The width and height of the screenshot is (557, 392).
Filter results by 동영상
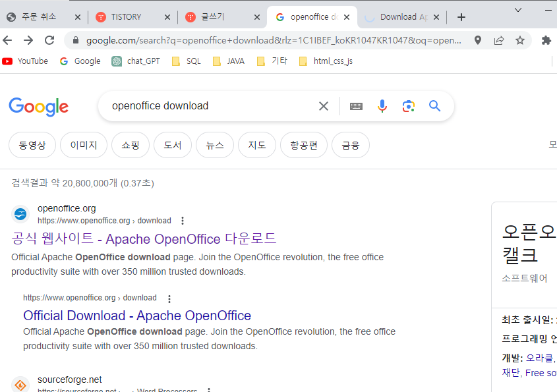(x=32, y=145)
